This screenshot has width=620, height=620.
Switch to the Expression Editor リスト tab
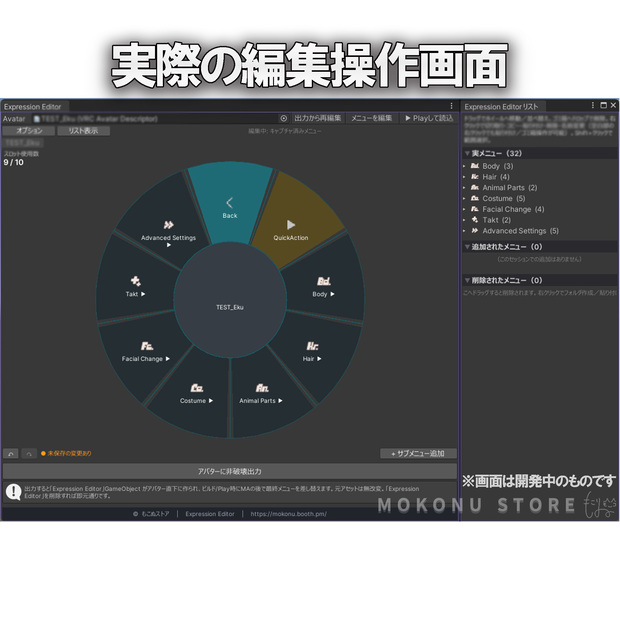tap(501, 107)
